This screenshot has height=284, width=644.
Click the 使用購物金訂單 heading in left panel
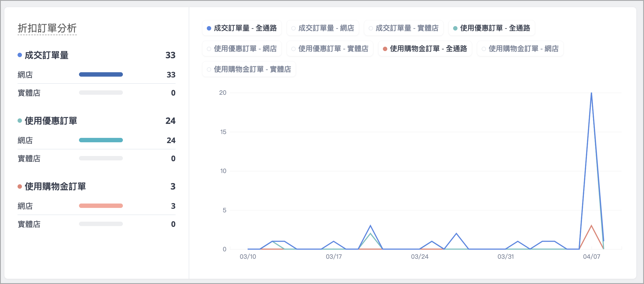click(x=55, y=186)
